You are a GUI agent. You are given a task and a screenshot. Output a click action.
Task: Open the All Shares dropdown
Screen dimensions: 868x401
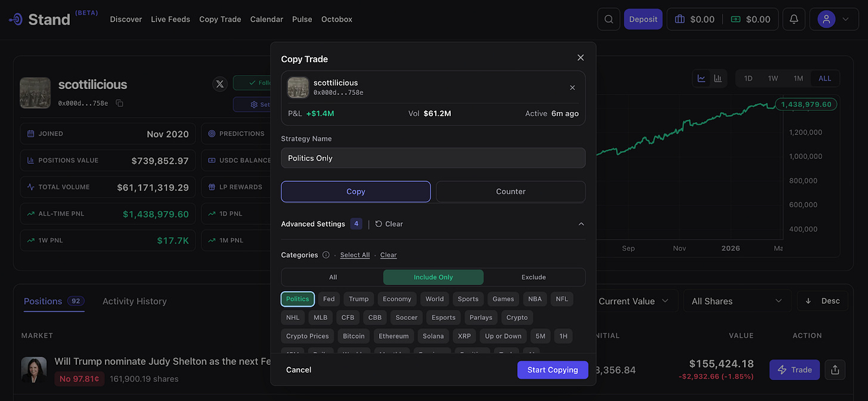pos(737,301)
